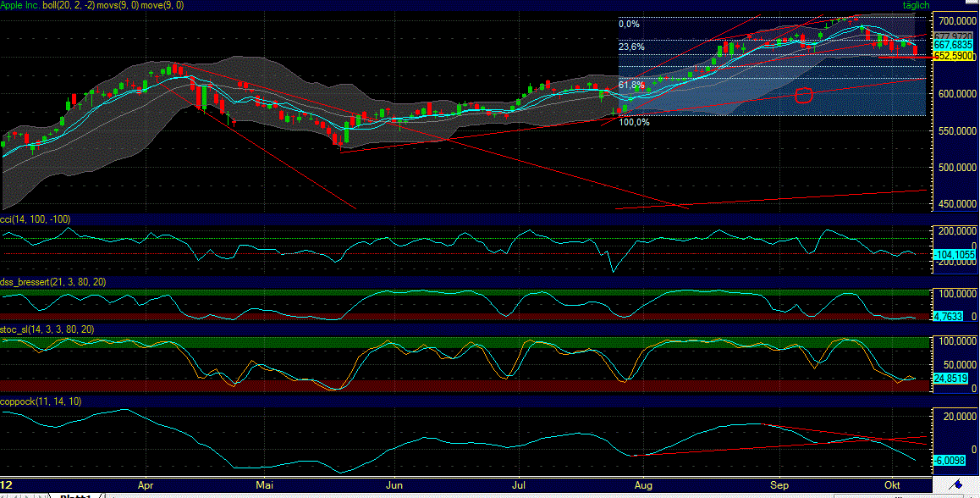The width and height of the screenshot is (980, 498).
Task: Click the 500,0000 price axis label
Action: (x=957, y=168)
